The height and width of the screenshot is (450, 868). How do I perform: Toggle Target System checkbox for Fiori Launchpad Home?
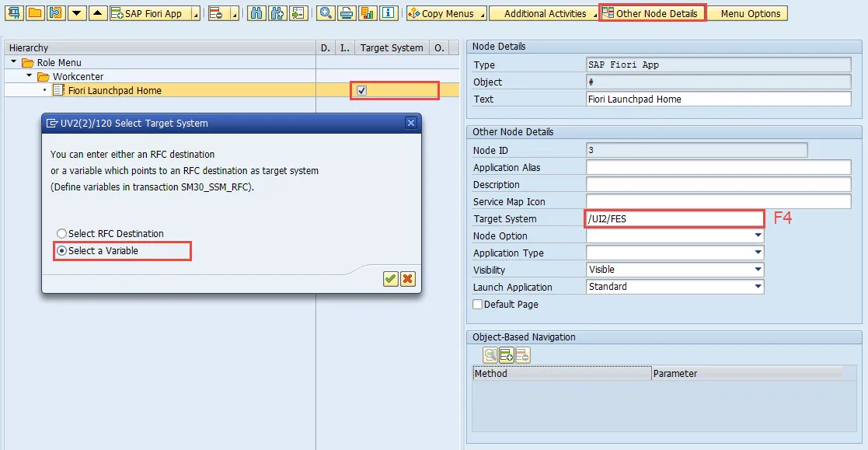click(361, 91)
